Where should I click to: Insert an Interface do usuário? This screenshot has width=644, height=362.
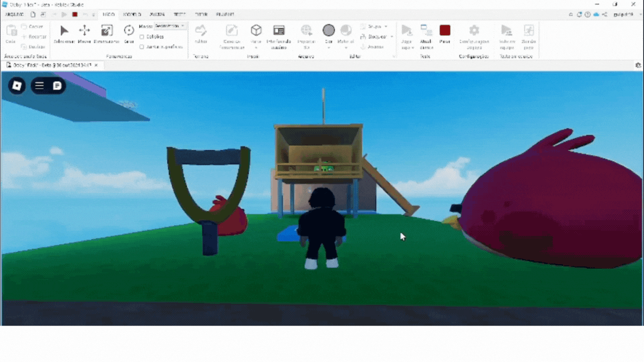tap(279, 34)
